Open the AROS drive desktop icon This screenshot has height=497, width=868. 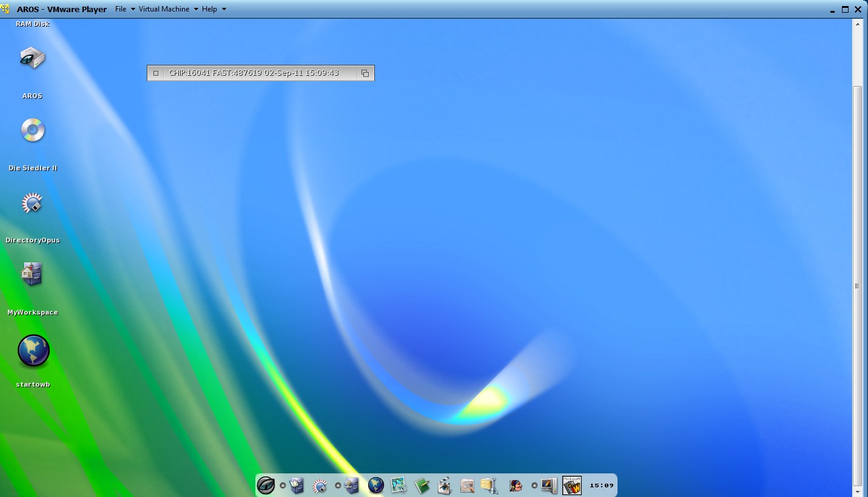(x=32, y=59)
